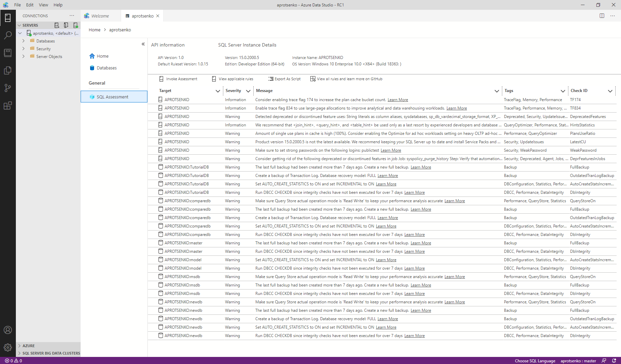The image size is (621, 364).
Task: Open the Source Control icon
Action: 8,88
